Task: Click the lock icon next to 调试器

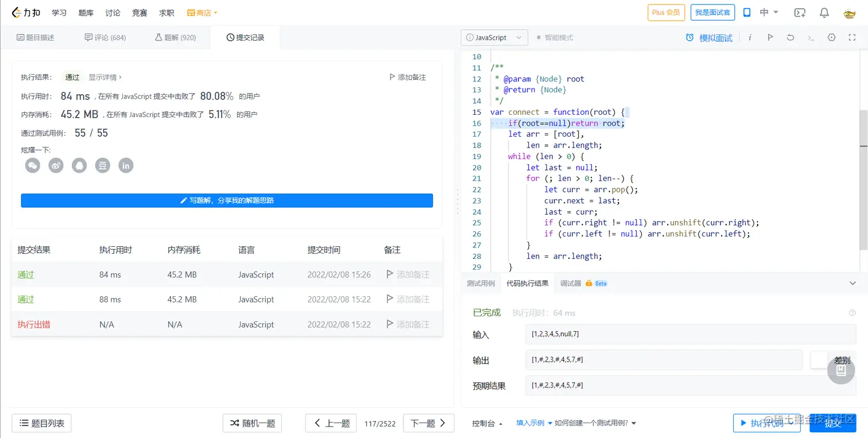Action: click(588, 284)
